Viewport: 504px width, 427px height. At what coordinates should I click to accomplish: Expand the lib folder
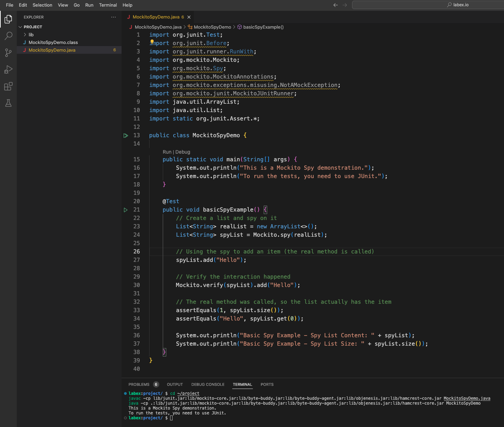pos(31,35)
